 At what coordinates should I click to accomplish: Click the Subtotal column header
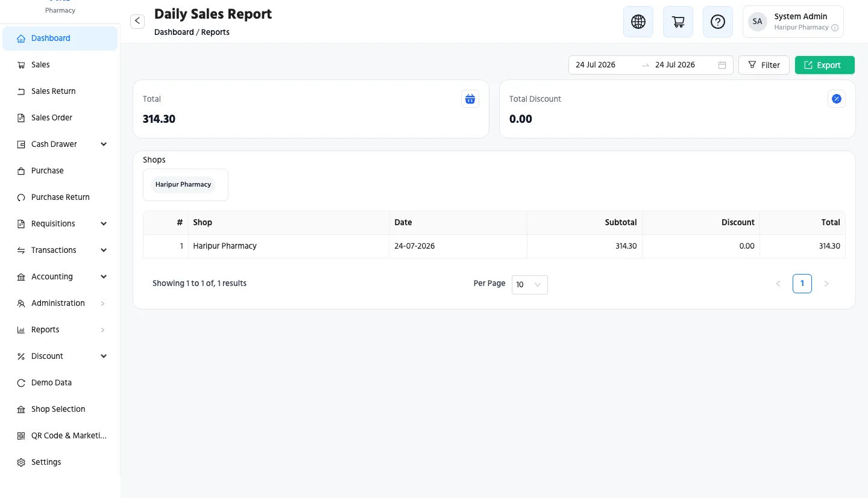[585, 223]
